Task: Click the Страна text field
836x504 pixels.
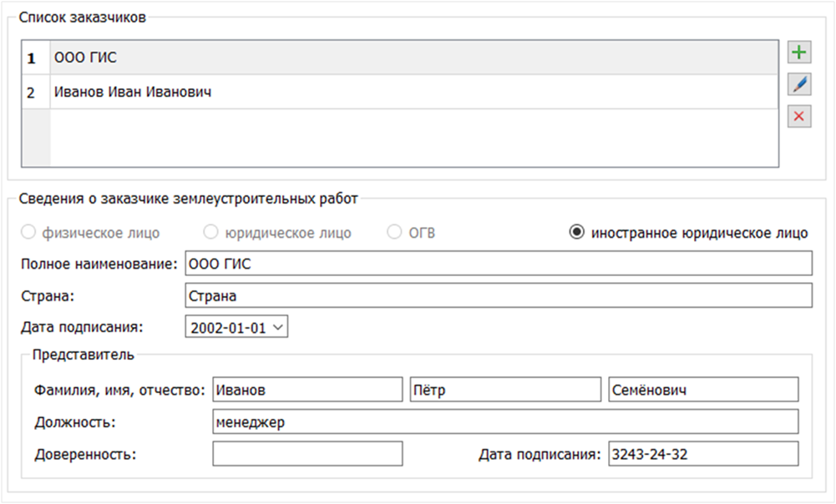Action: pos(498,296)
